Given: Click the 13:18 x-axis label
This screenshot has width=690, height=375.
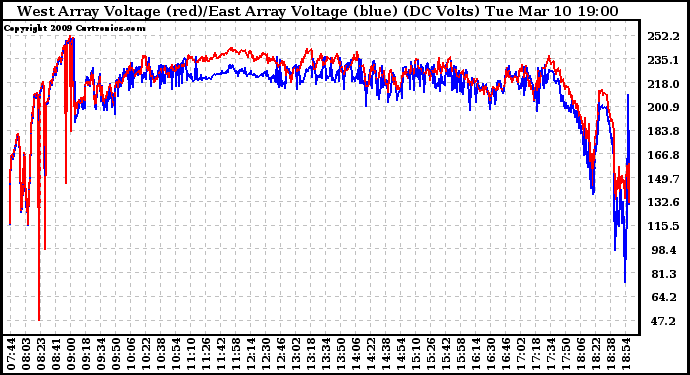Looking at the screenshot, I should point(311,354).
